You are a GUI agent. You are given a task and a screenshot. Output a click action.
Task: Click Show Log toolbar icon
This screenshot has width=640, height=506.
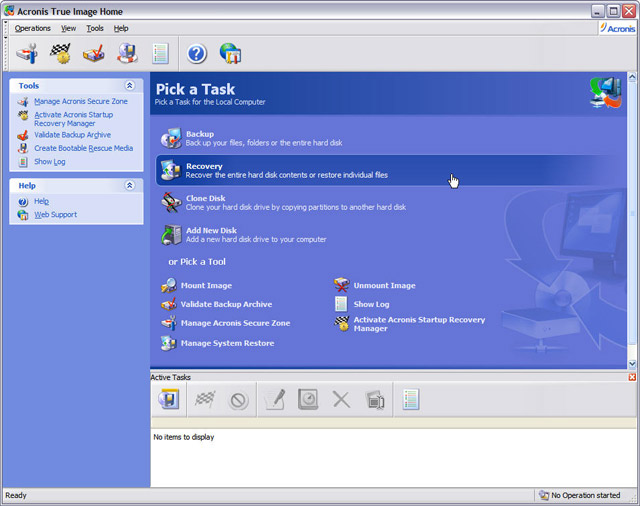click(160, 53)
